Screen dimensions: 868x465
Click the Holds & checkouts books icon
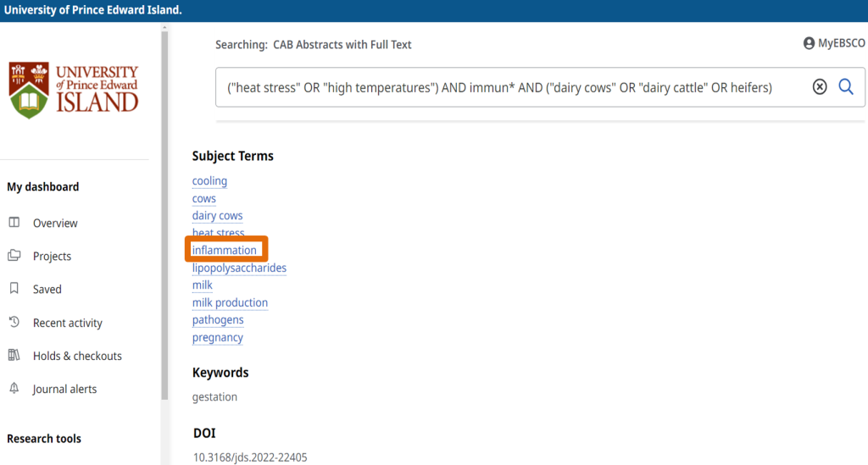14,356
